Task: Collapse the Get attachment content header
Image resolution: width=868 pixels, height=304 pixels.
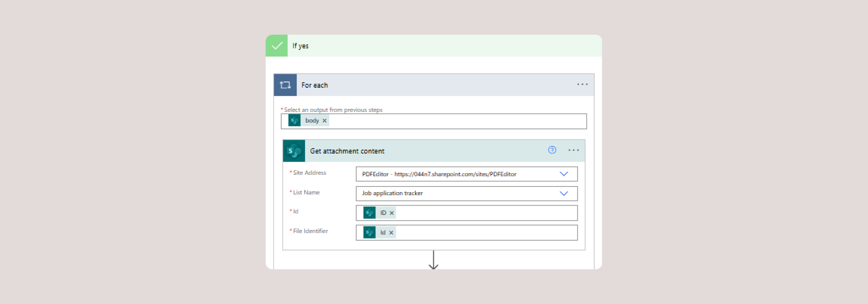Action: [434, 151]
